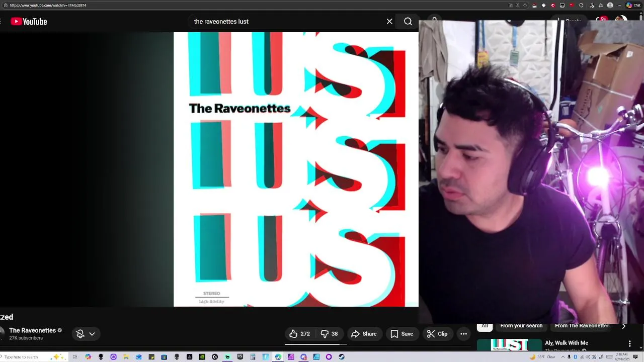This screenshot has width=644, height=362.
Task: Open Task View on the taskbar
Action: tap(75, 357)
